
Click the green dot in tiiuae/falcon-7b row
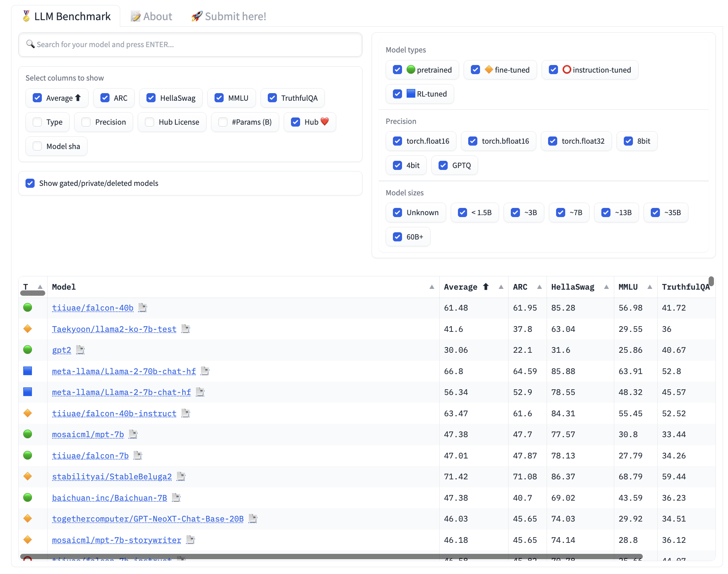pyautogui.click(x=28, y=455)
